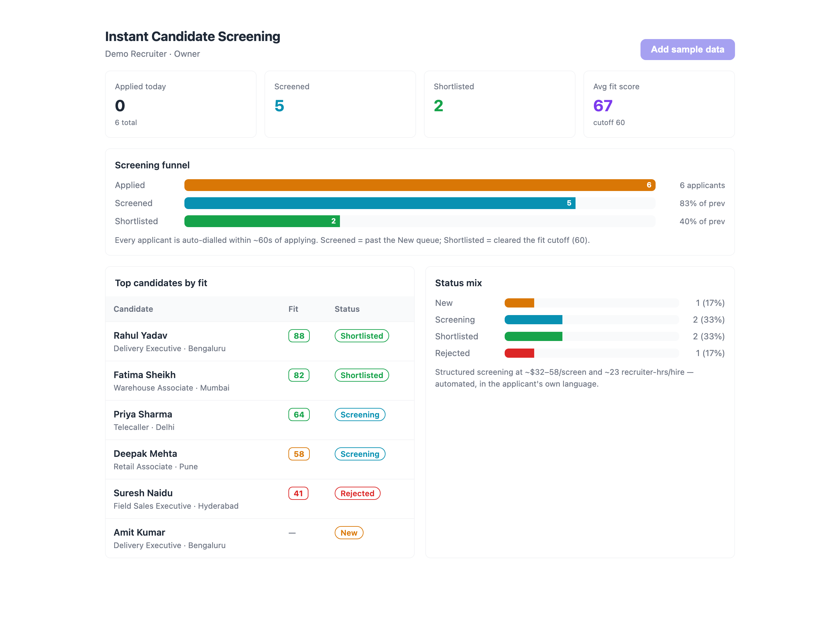The width and height of the screenshot is (840, 617).
Task: Click the New bar in Status mix
Action: click(519, 303)
